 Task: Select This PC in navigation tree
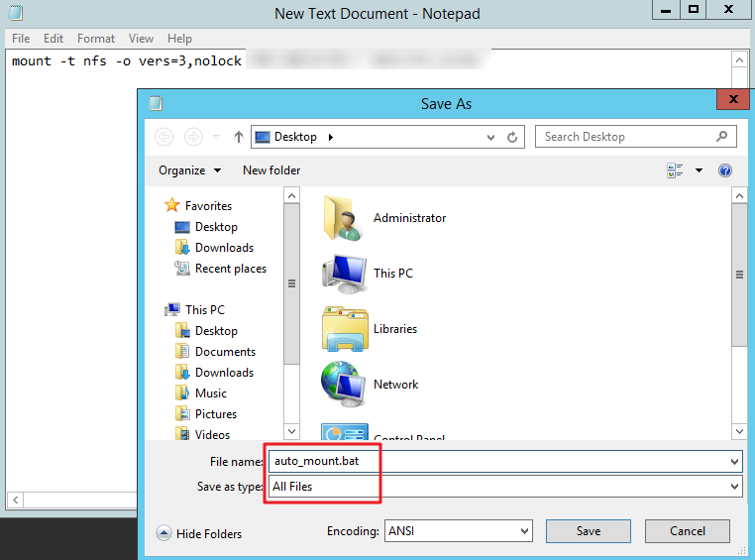(x=194, y=309)
